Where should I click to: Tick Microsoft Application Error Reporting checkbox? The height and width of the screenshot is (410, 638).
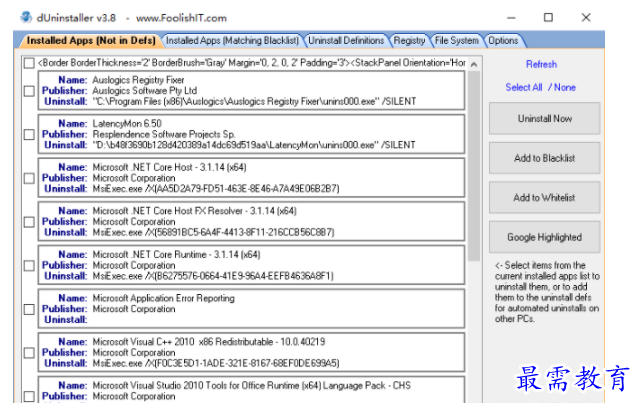29,309
